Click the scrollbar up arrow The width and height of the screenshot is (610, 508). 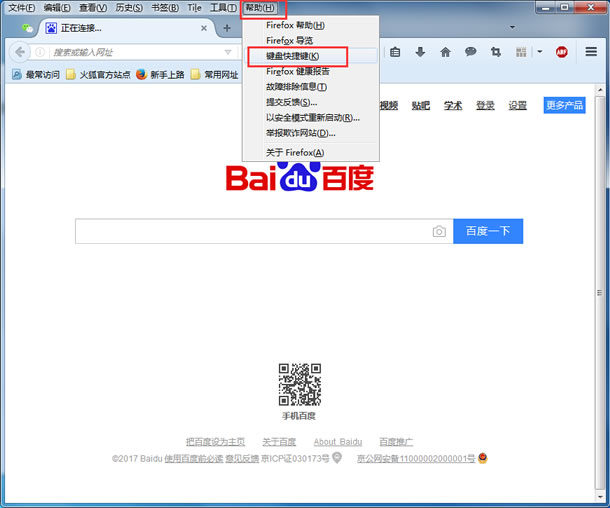coord(600,90)
